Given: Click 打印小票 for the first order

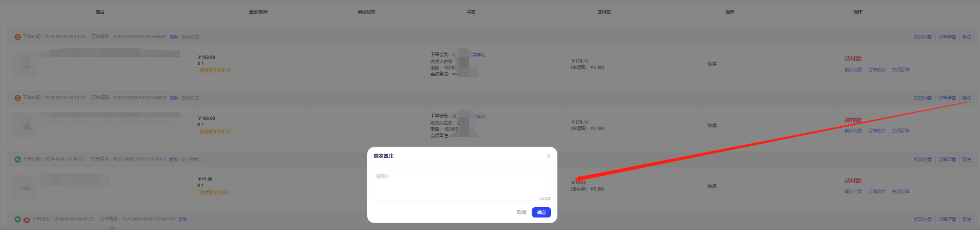Looking at the screenshot, I should point(922,37).
